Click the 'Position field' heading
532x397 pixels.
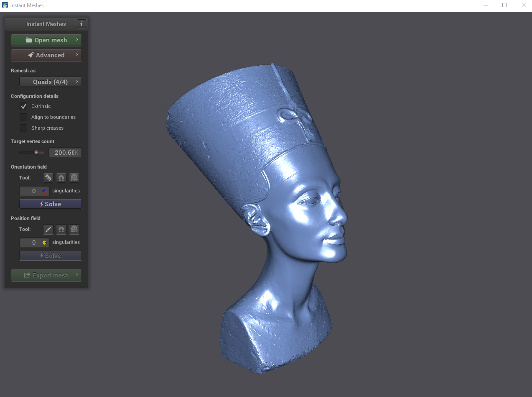point(25,218)
